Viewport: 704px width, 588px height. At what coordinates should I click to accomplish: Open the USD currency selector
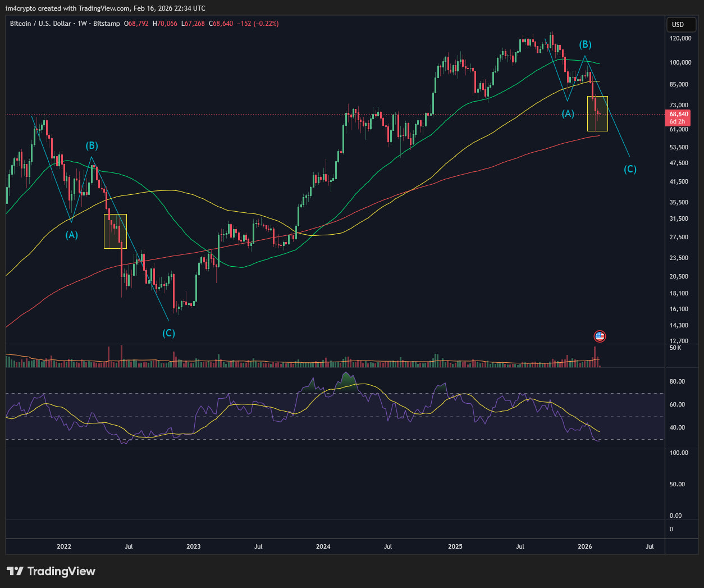point(678,25)
